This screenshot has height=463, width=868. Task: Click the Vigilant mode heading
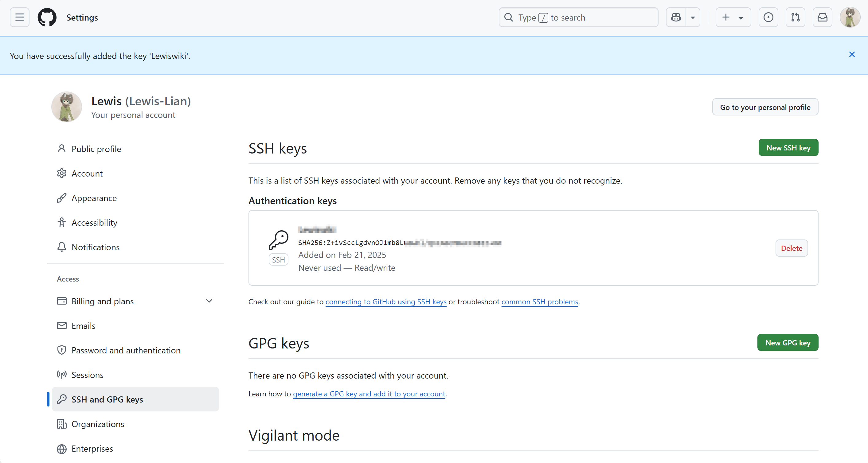(294, 435)
